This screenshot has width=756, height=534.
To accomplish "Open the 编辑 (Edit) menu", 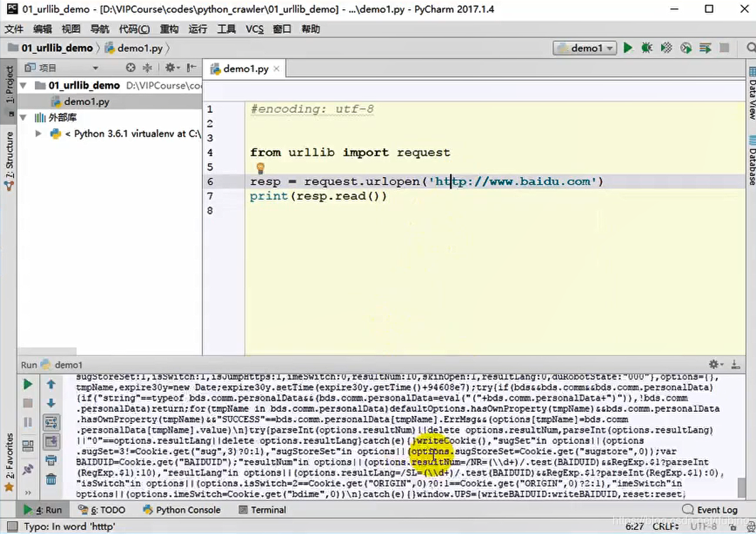I will pos(43,29).
